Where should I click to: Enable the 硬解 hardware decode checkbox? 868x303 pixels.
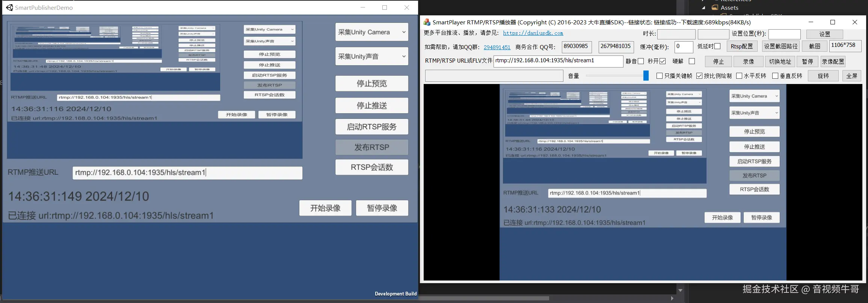click(692, 61)
